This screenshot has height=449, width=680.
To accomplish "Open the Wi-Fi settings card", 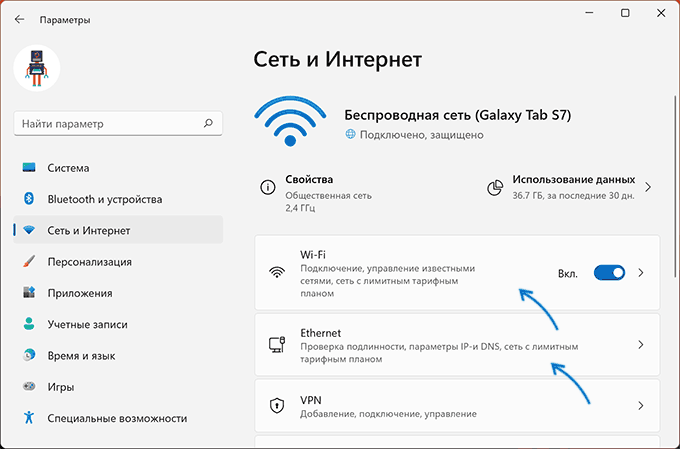I will click(457, 273).
